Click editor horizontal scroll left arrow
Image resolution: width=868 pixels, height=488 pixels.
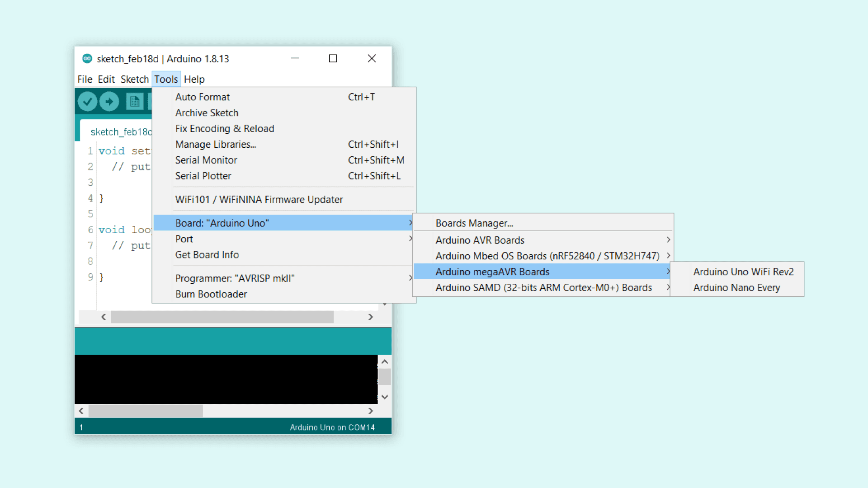[104, 317]
